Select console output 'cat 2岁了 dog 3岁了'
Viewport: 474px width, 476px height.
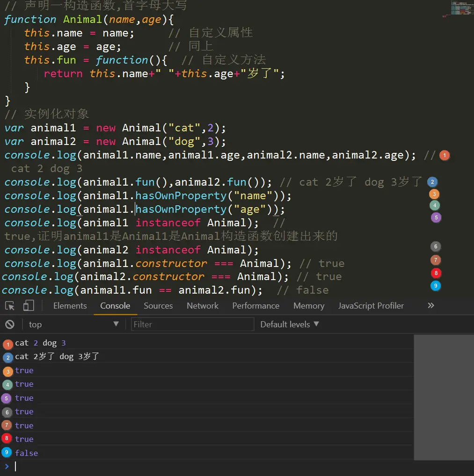click(57, 356)
